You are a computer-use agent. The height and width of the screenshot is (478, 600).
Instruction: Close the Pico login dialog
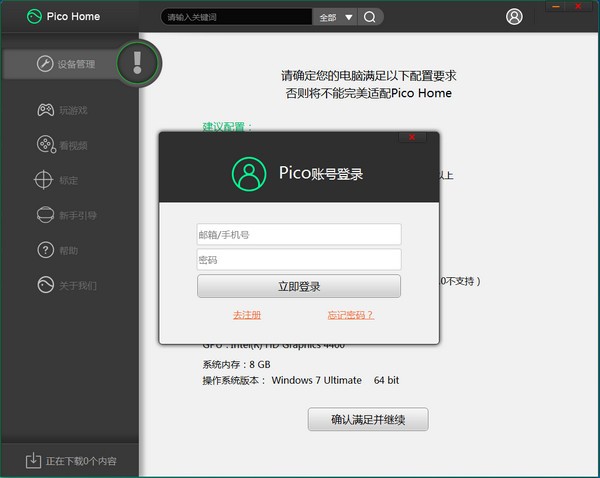(x=412, y=137)
